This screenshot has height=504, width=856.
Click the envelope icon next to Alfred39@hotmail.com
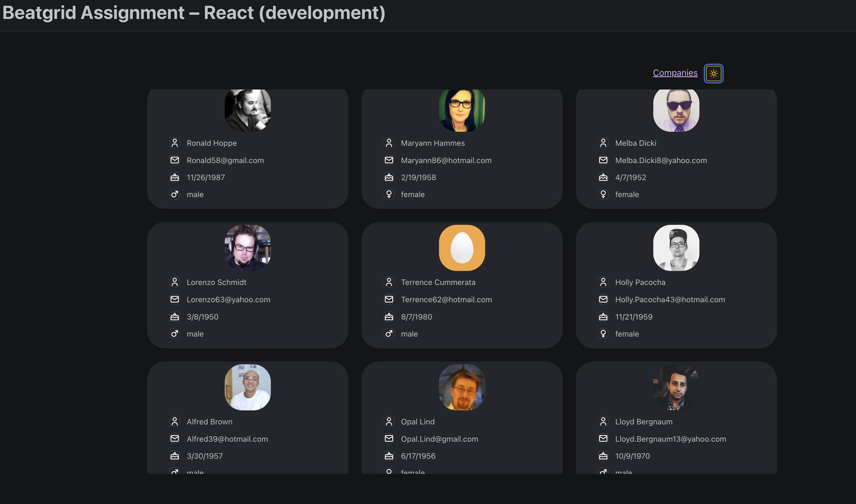[x=175, y=438]
